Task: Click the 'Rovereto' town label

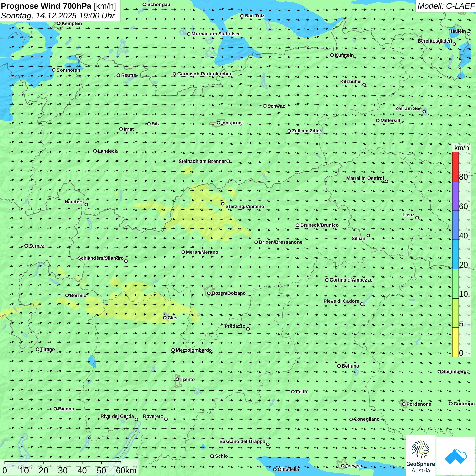Action: [x=153, y=416]
